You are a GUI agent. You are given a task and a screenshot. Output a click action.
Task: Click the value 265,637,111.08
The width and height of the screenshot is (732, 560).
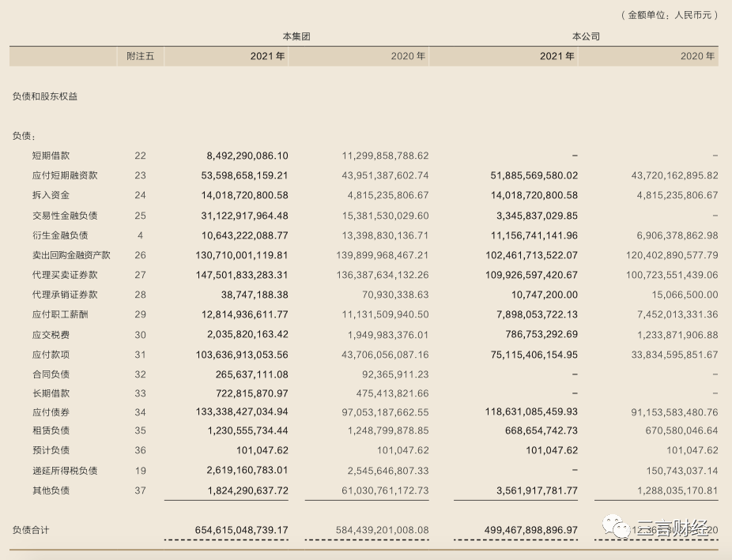click(x=251, y=374)
